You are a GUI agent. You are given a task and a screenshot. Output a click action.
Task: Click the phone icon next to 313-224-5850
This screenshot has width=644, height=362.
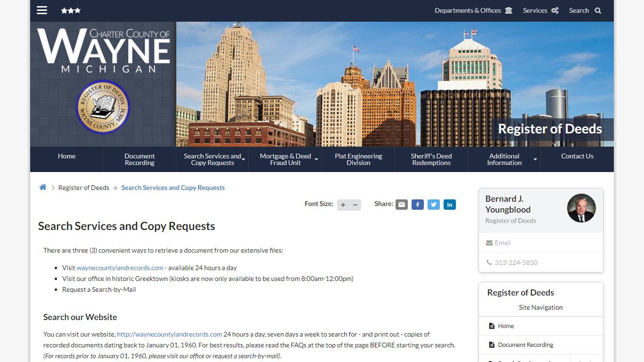(489, 263)
